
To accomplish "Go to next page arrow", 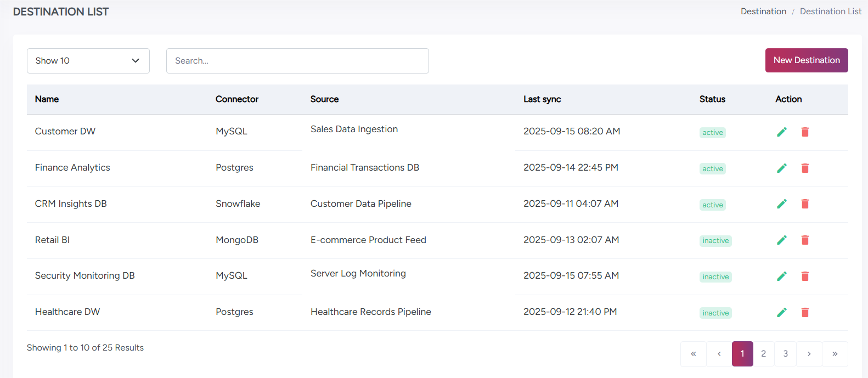I will pos(809,354).
